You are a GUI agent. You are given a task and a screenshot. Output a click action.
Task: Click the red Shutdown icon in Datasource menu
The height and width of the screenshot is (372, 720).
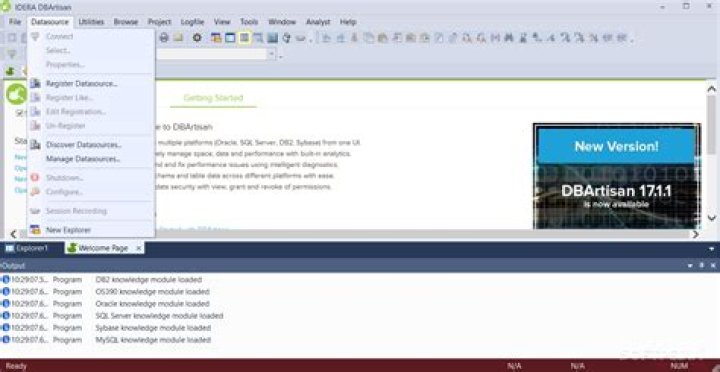[35, 178]
